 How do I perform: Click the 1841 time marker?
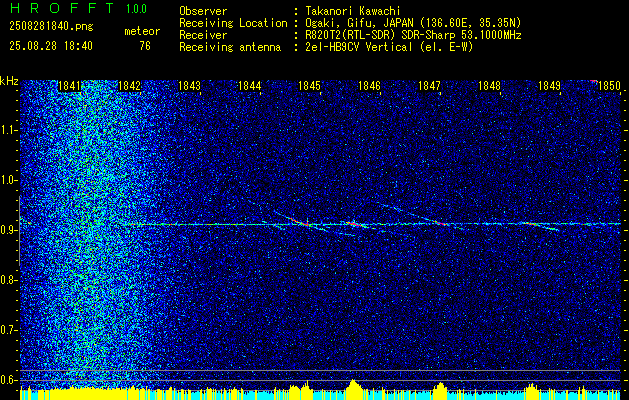click(x=69, y=86)
